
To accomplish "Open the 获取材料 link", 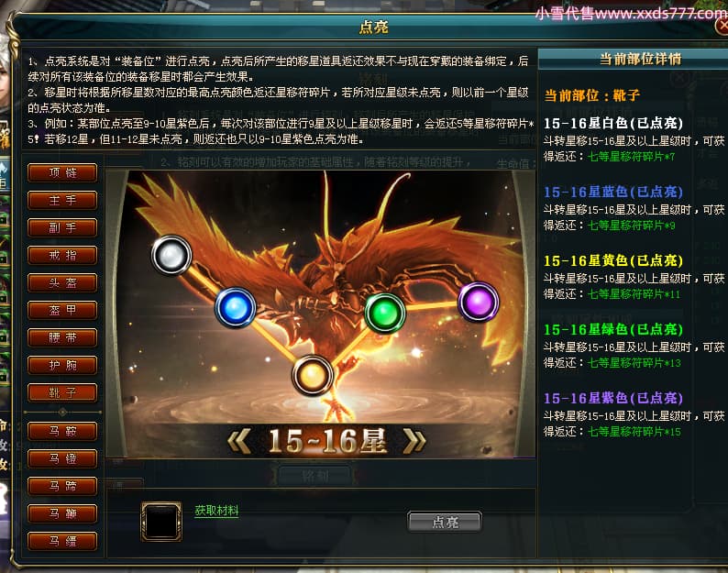I will (216, 511).
